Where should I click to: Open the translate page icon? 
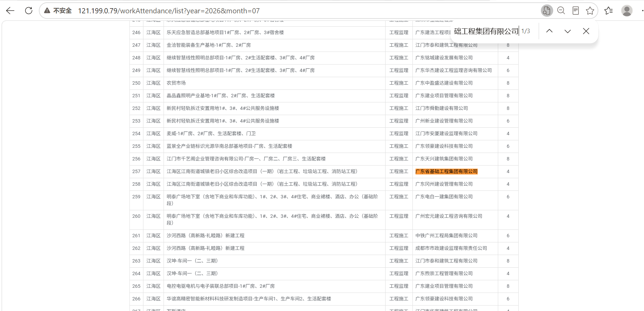point(547,11)
